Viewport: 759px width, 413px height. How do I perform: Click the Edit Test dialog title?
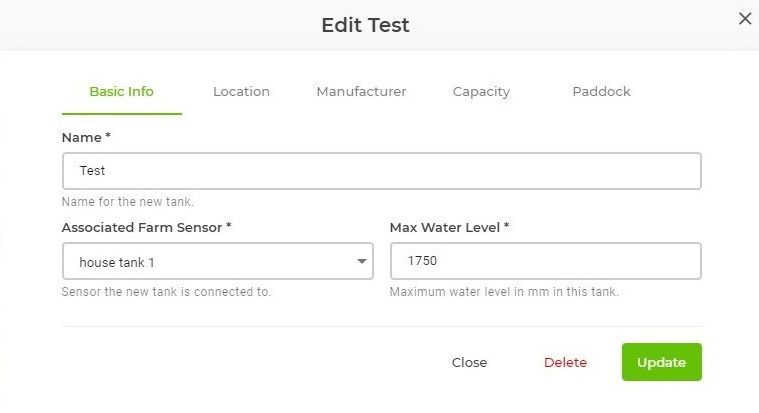tap(365, 25)
